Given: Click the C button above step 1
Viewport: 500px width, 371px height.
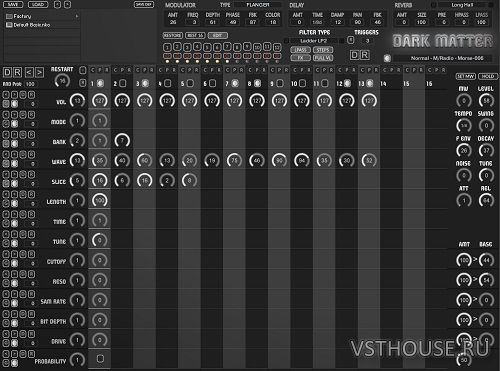Looking at the screenshot, I should click(x=93, y=70).
